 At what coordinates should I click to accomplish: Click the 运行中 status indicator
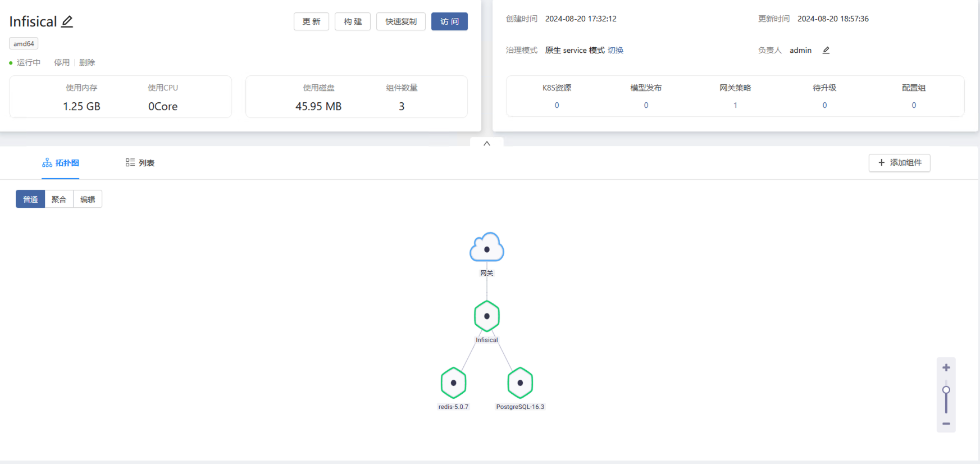click(25, 62)
